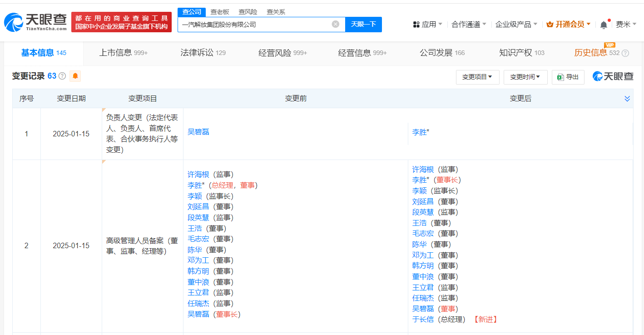The height and width of the screenshot is (335, 644).
Task: Switch to 查关系 search tab
Action: point(276,12)
